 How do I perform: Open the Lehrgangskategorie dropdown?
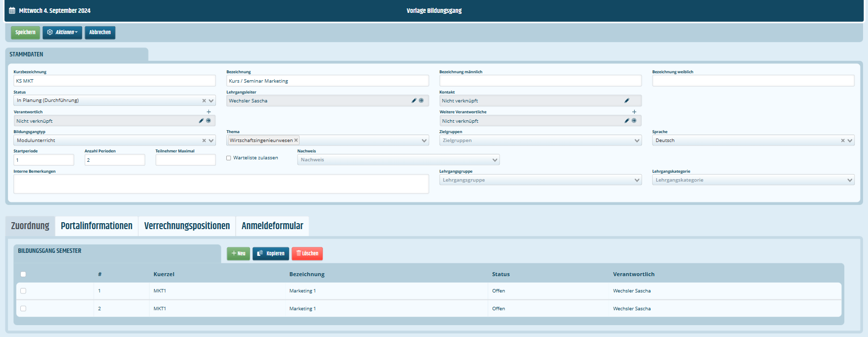pyautogui.click(x=850, y=180)
